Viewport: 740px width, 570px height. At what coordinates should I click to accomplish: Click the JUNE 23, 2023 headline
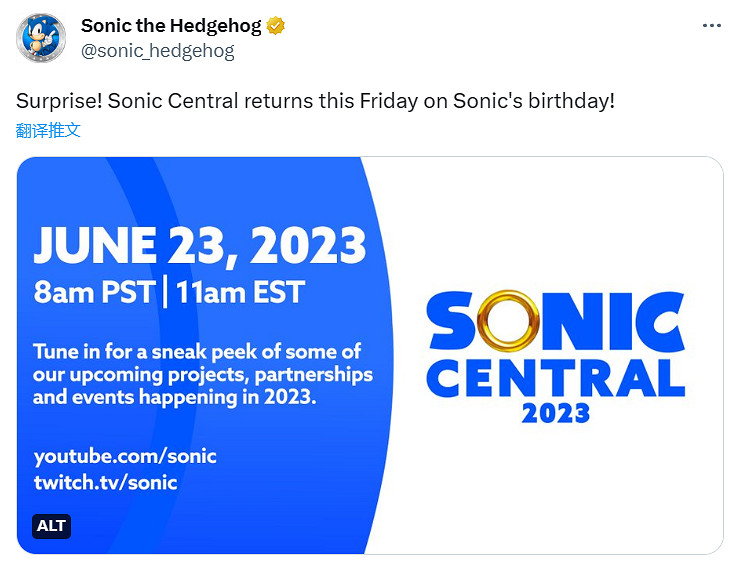(200, 244)
